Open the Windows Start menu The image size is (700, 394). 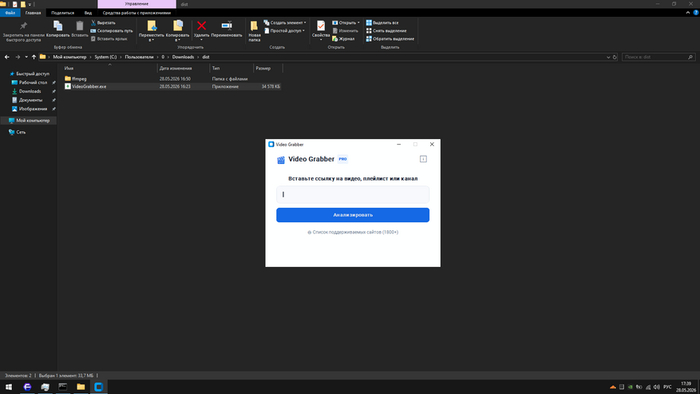(x=8, y=387)
